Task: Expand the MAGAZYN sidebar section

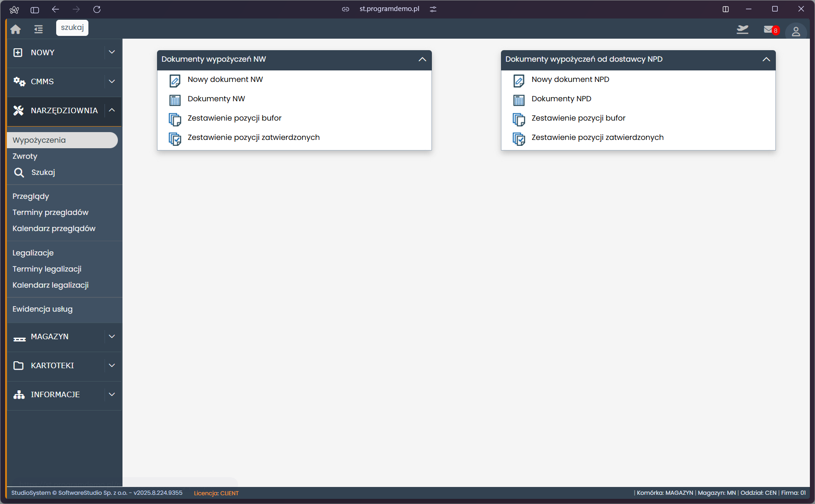Action: 112,336
